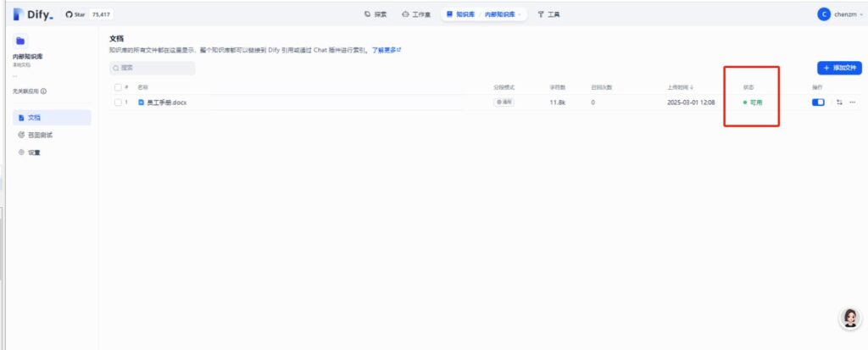868x350 pixels.
Task: Open segment settings icon for 员工手册.docx
Action: tap(839, 102)
